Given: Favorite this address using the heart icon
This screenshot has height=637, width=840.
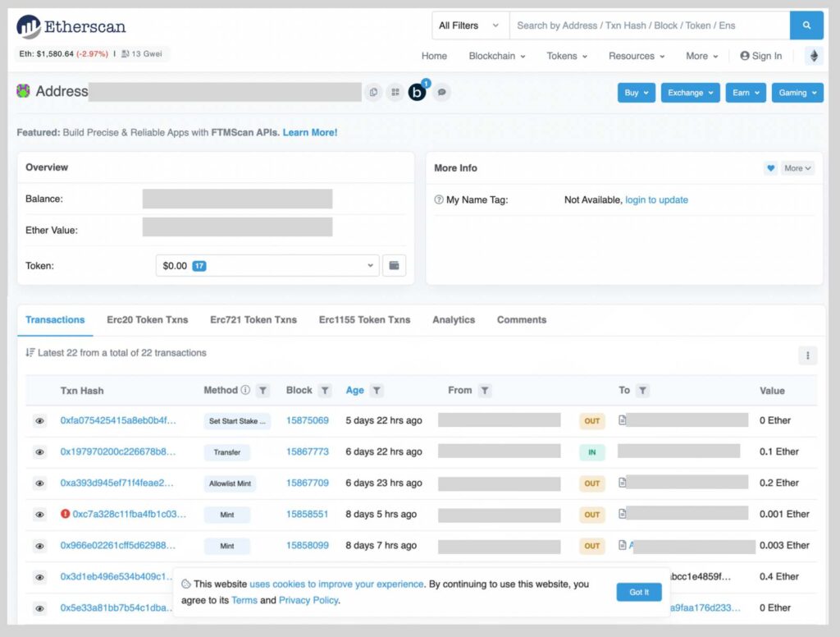Looking at the screenshot, I should tap(770, 168).
